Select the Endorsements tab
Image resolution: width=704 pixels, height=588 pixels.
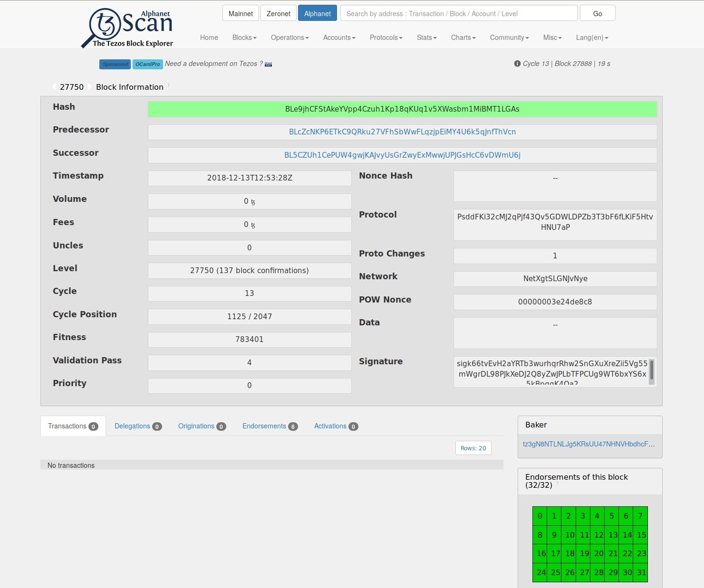[270, 426]
